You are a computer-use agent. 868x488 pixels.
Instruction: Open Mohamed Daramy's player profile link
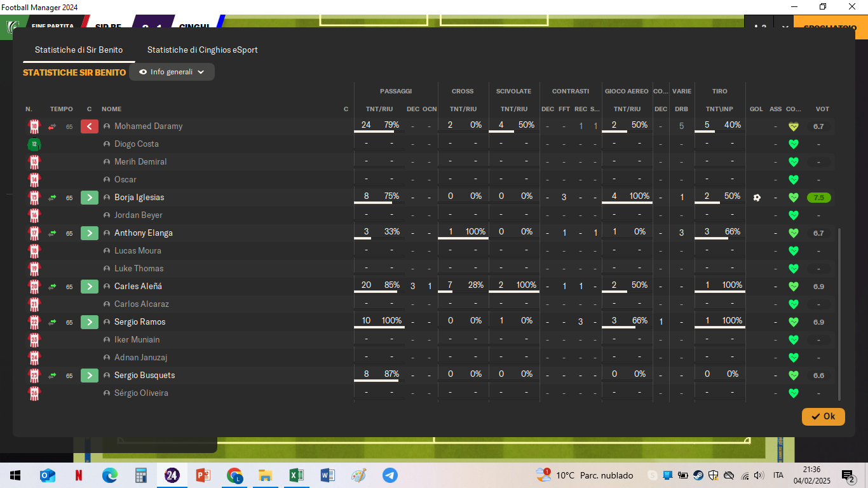149,126
